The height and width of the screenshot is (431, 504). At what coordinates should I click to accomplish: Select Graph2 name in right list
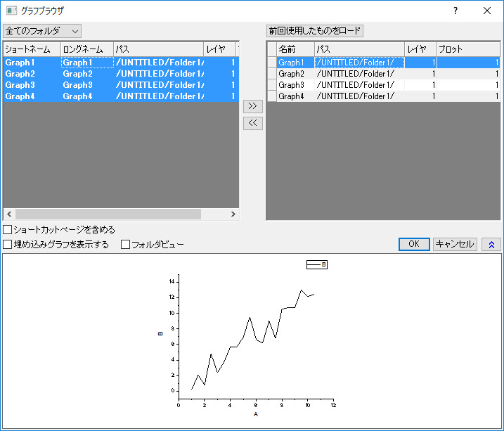(x=295, y=74)
